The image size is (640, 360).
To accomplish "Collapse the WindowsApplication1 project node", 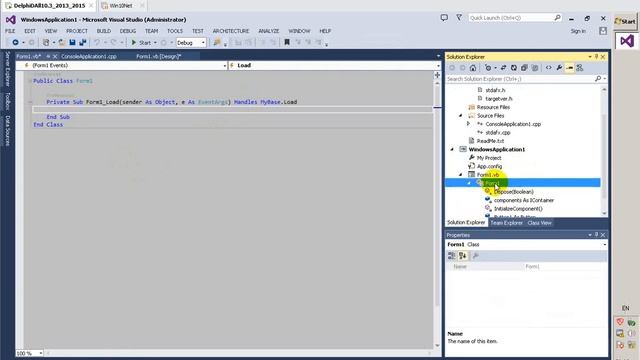I will coord(452,149).
